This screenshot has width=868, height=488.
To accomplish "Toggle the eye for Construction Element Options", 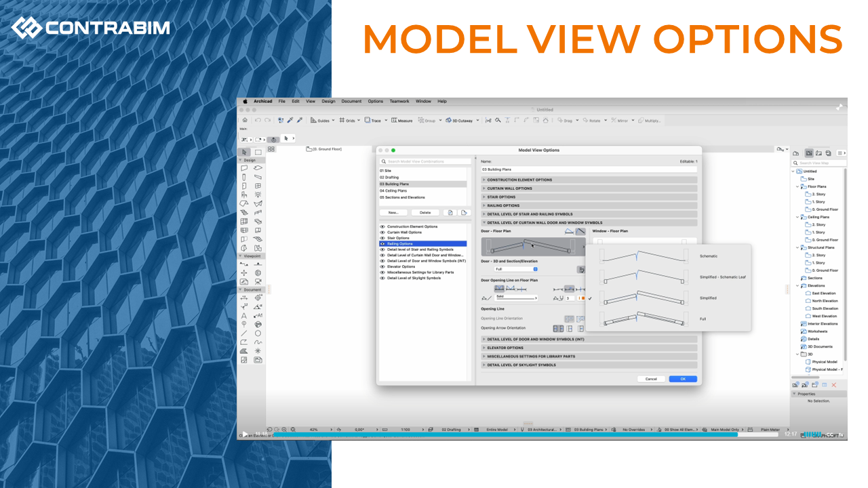I will click(x=382, y=226).
